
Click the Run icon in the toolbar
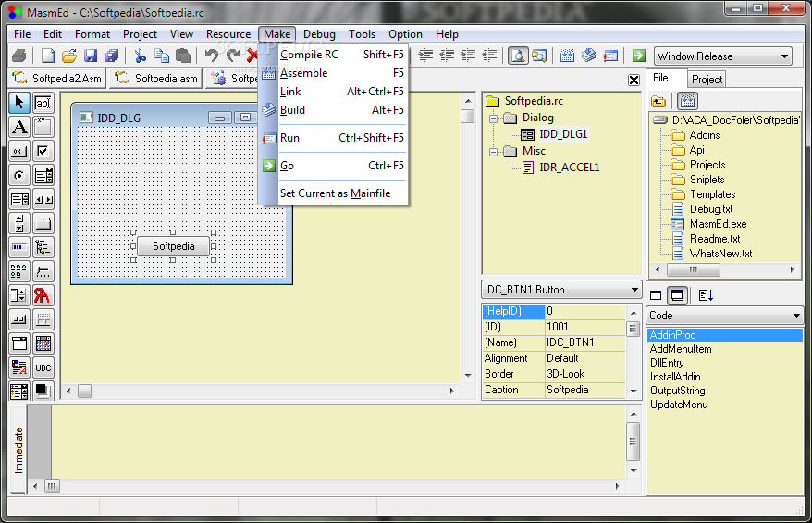(610, 56)
